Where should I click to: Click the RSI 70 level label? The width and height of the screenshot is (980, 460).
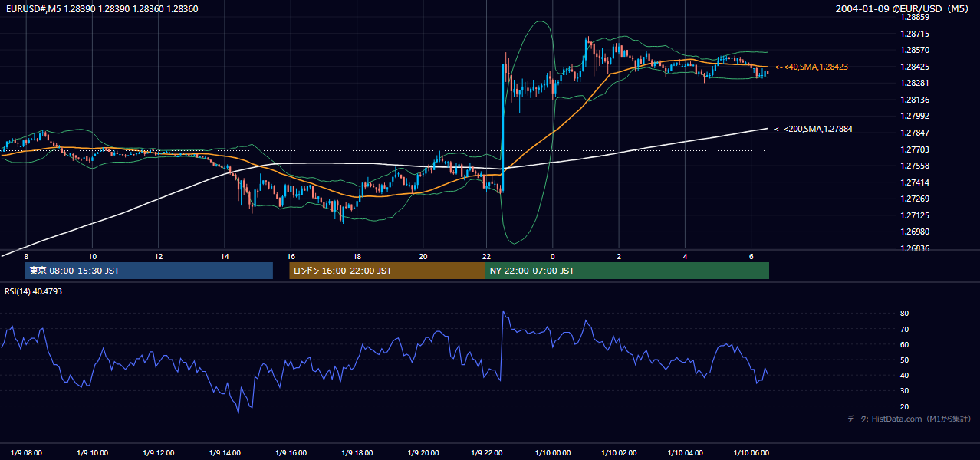point(905,329)
